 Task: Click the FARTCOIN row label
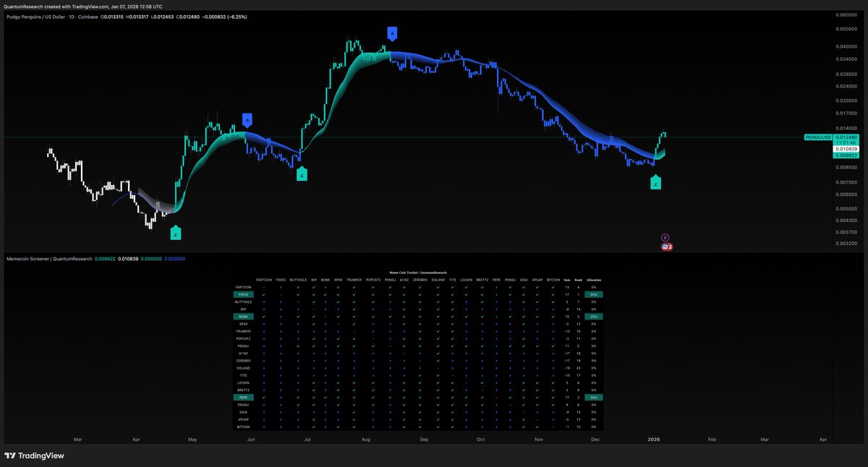(x=244, y=287)
